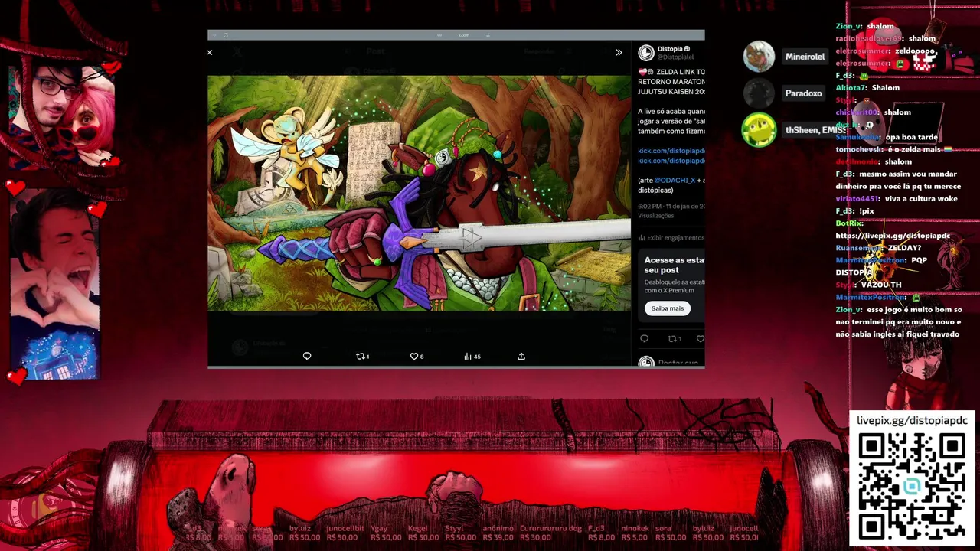View post analytics icon showing 45

click(x=472, y=356)
